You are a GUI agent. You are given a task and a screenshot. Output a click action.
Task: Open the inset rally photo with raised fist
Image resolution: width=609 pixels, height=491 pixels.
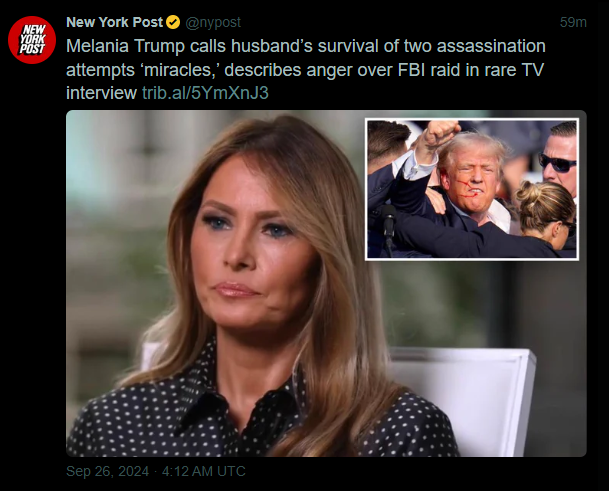tap(472, 189)
